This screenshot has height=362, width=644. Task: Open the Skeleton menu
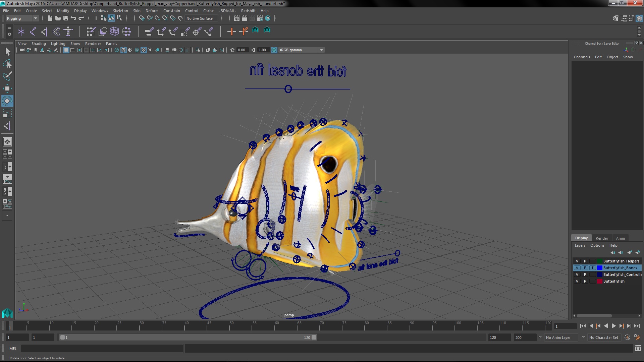pos(120,10)
